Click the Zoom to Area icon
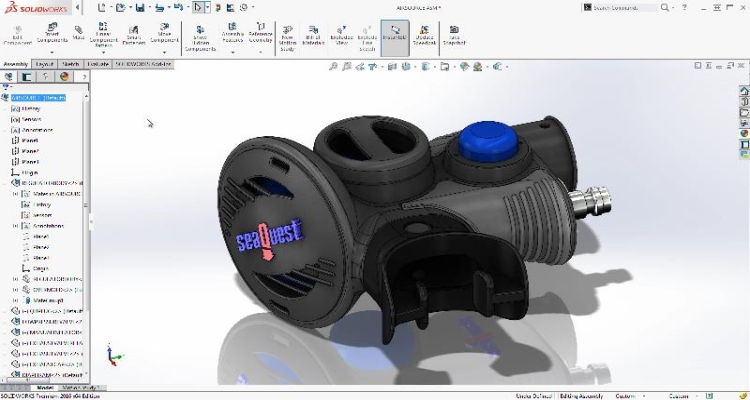This screenshot has height=400, width=750. point(347,67)
